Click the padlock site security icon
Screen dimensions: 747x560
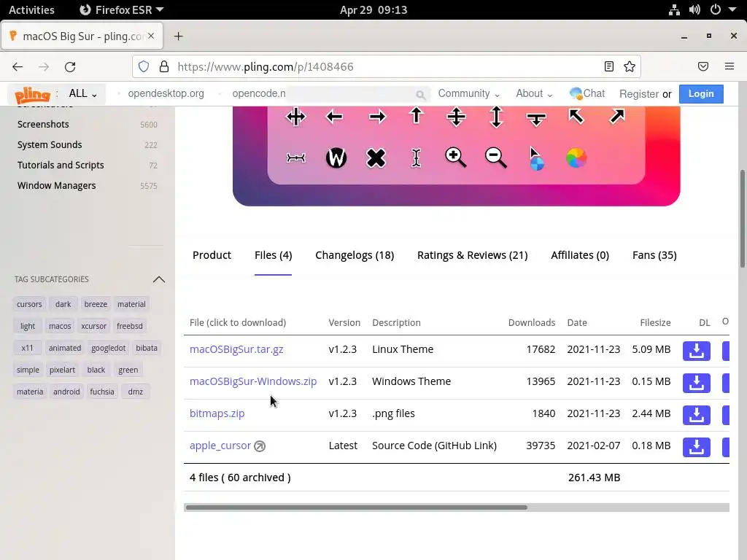[164, 66]
